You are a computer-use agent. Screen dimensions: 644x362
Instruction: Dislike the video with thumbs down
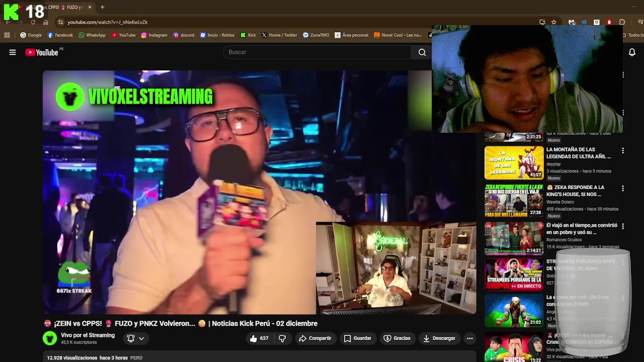point(282,338)
